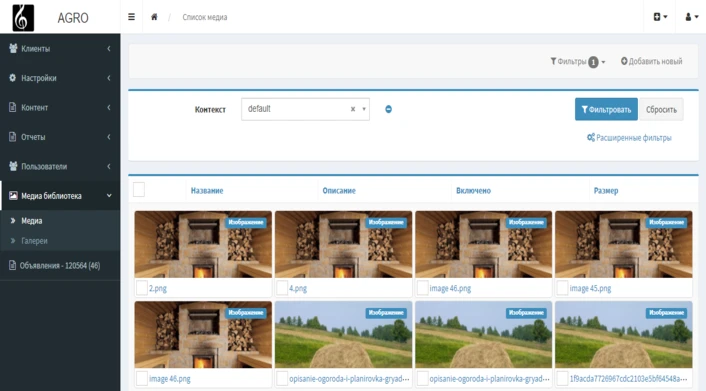The width and height of the screenshot is (706, 391).
Task: Open the Галереи sidebar item
Action: click(x=34, y=241)
